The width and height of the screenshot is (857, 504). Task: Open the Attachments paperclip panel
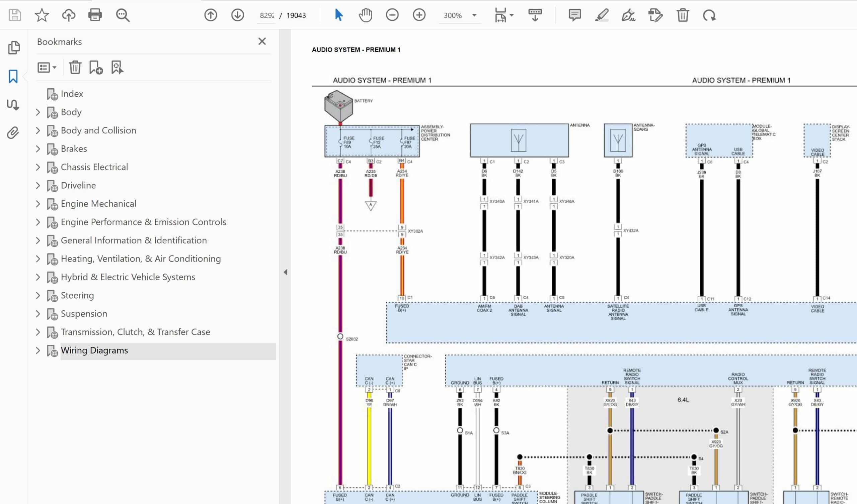[13, 132]
